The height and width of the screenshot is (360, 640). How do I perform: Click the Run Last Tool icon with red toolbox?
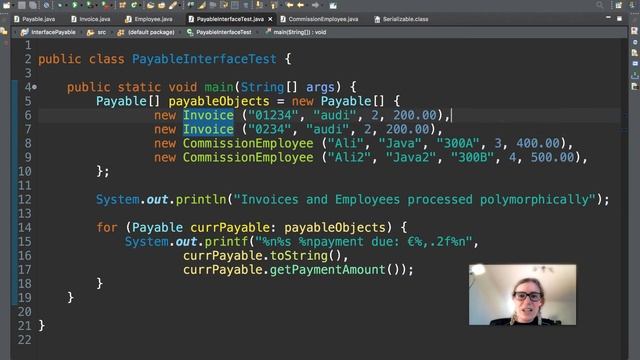point(105,5)
